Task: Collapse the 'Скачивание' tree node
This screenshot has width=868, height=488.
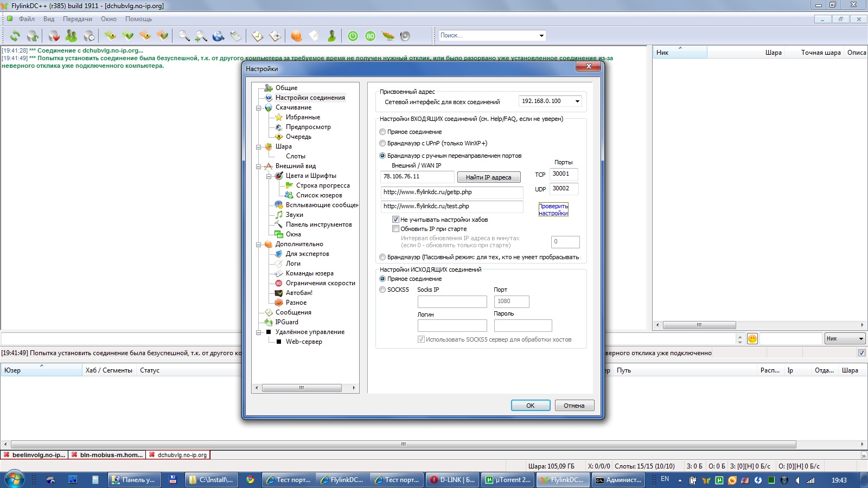Action: pyautogui.click(x=259, y=108)
